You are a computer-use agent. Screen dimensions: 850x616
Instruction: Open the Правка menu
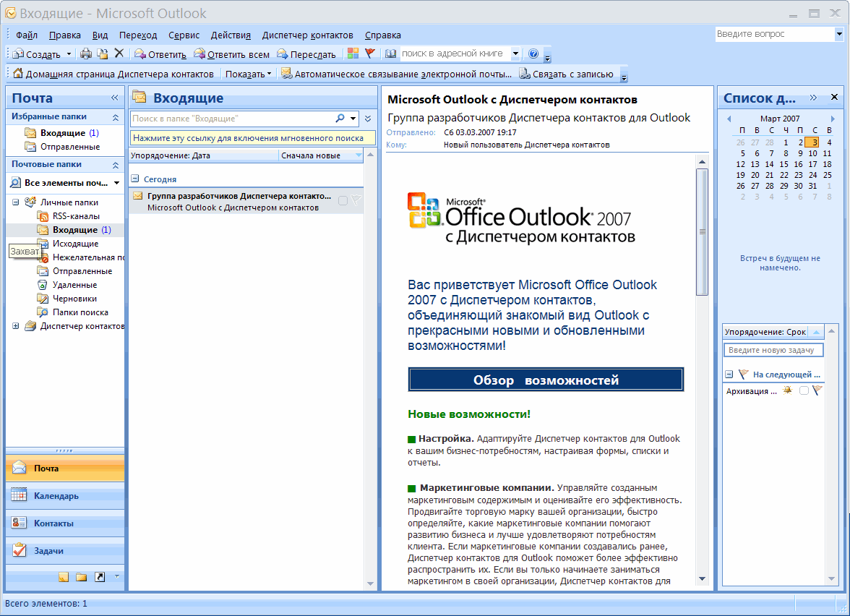[x=64, y=35]
